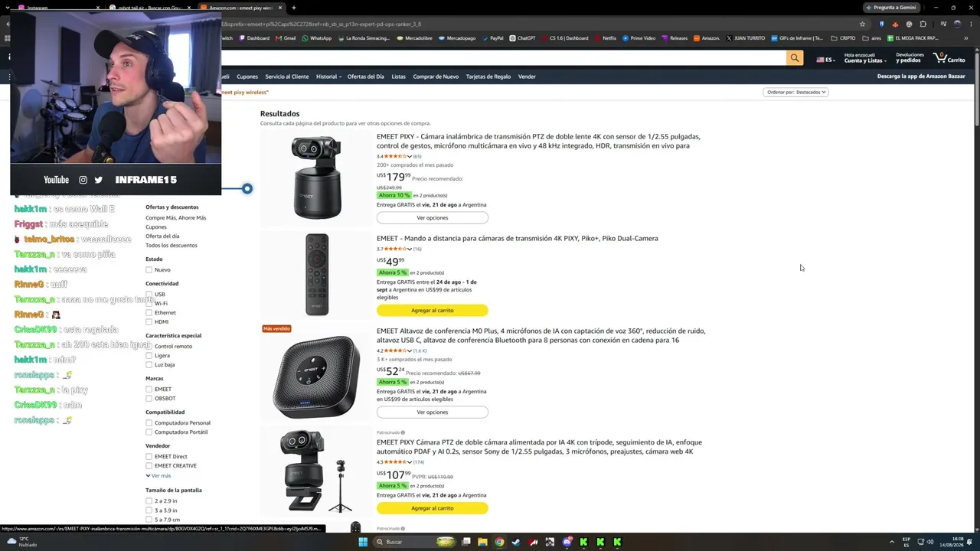Open the YouTube icon on the stream overlay
The width and height of the screenshot is (980, 551).
tap(56, 180)
